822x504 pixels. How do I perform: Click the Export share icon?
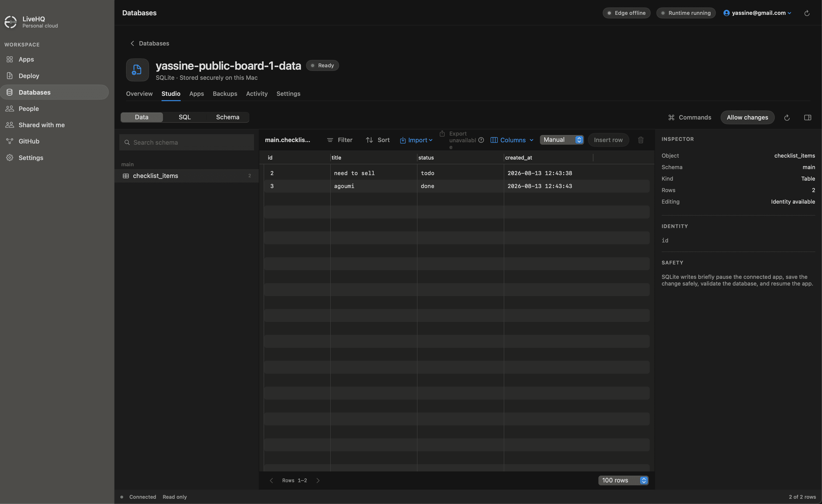tap(442, 133)
